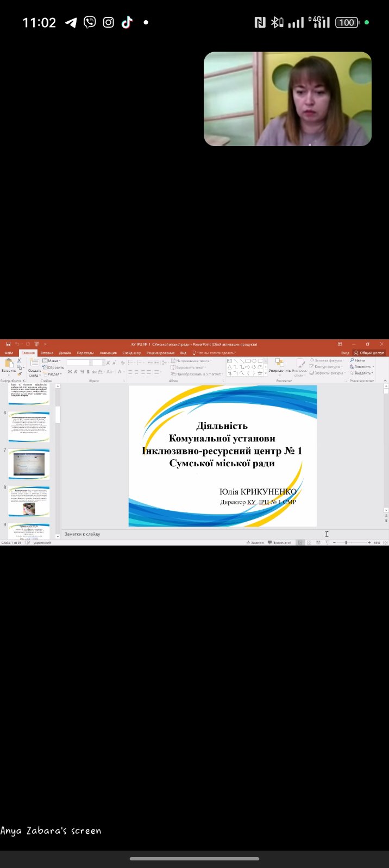389x868 pixels.
Task: Toggle the Notes (Заметки) pane in status bar
Action: [255, 542]
